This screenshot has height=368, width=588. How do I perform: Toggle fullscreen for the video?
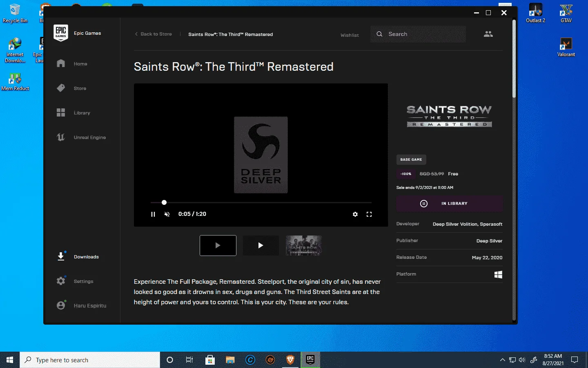369,214
